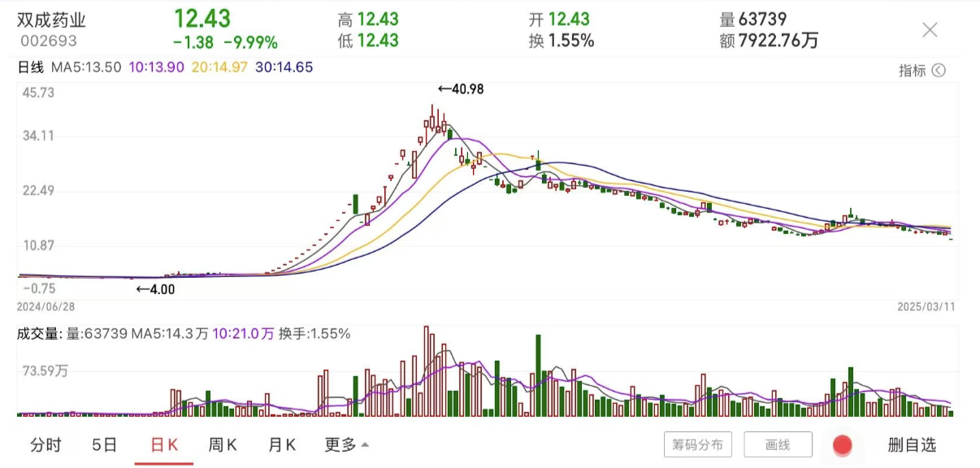Switch to the 5日 five-day tab
The width and height of the screenshot is (980, 468).
tap(102, 444)
